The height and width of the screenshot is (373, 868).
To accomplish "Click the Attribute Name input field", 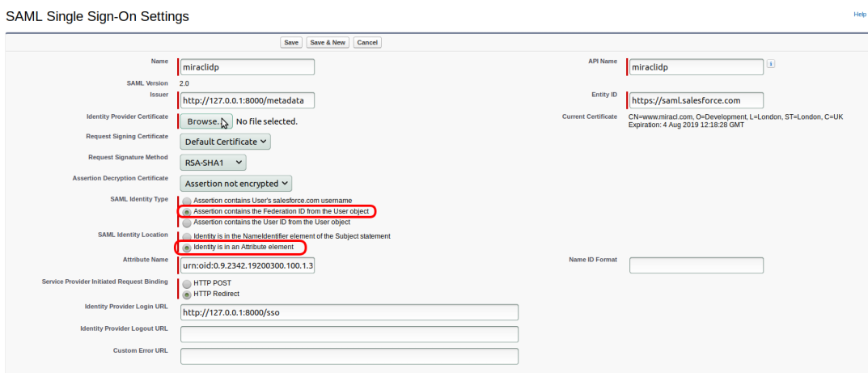I will click(x=248, y=265).
